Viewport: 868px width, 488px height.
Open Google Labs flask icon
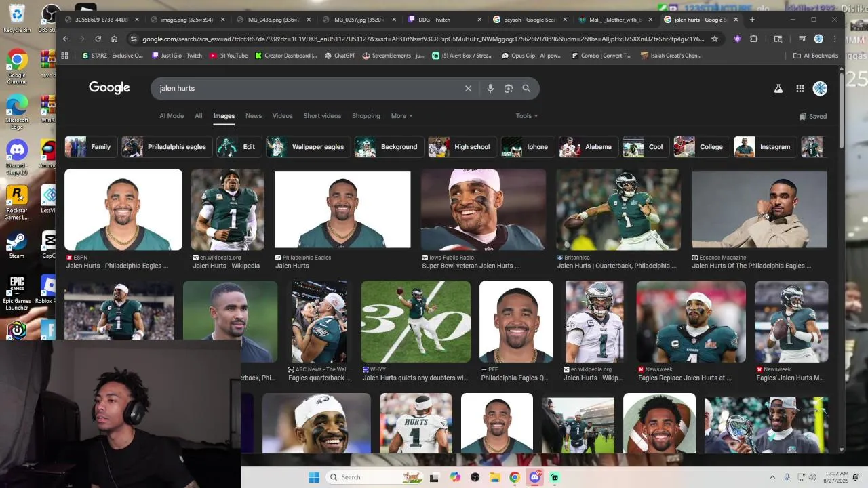778,89
